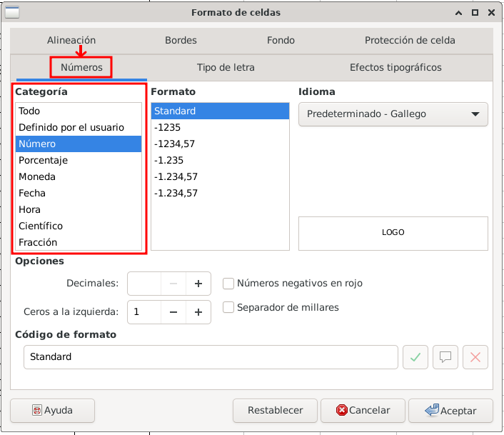This screenshot has width=504, height=435.
Task: Select Definido por el usuario category
Action: [x=79, y=127]
